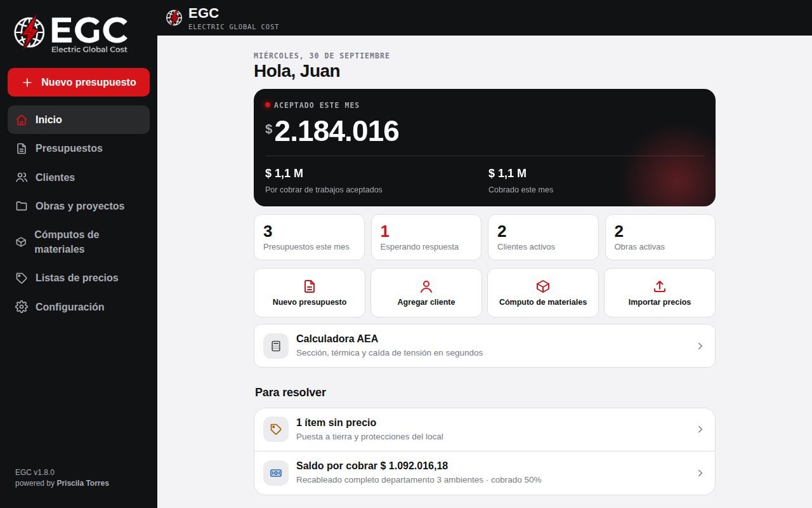Screen dimensions: 812x508
Task: Click the red Nuevo presupuesto sidebar button label
Action: 89,83
